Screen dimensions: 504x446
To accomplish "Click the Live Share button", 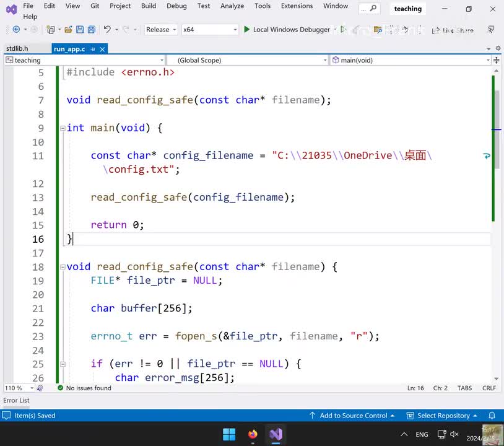I will (x=453, y=30).
